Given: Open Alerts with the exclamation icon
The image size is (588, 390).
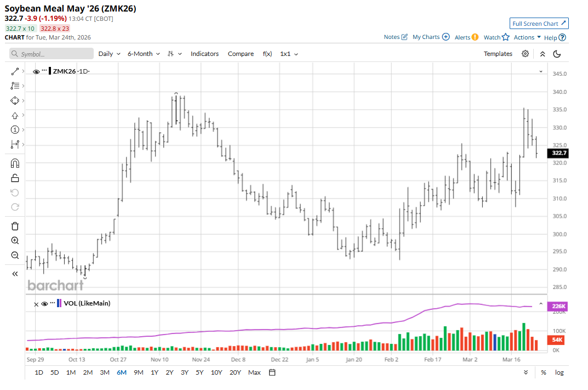Looking at the screenshot, I should [475, 37].
